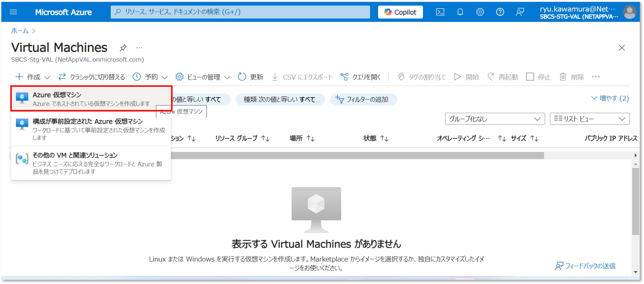Click vertical scrollbar thumb
644x284 pixels.
[635, 201]
